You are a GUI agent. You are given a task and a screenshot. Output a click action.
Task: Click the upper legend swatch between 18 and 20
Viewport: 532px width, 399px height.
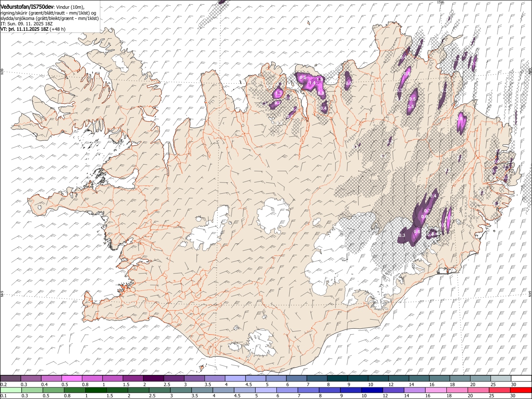click(x=460, y=378)
